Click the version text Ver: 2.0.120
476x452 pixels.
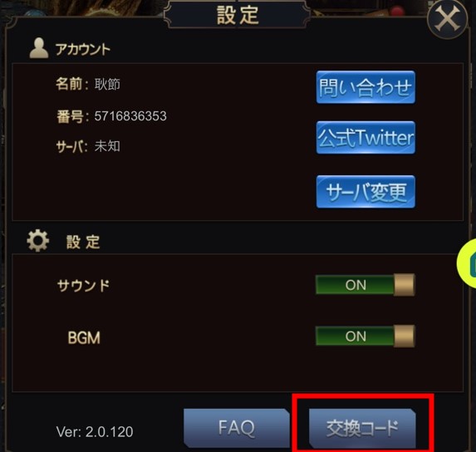click(95, 432)
